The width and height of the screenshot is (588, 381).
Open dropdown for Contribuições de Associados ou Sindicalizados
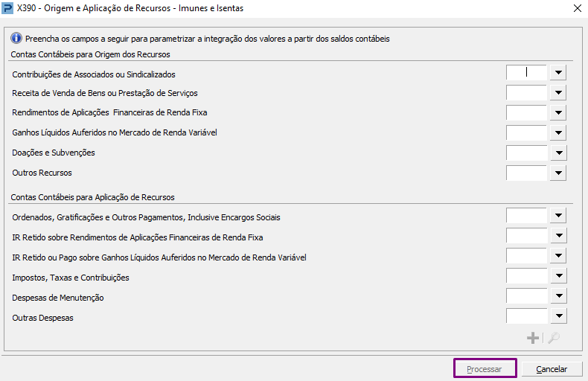(558, 72)
